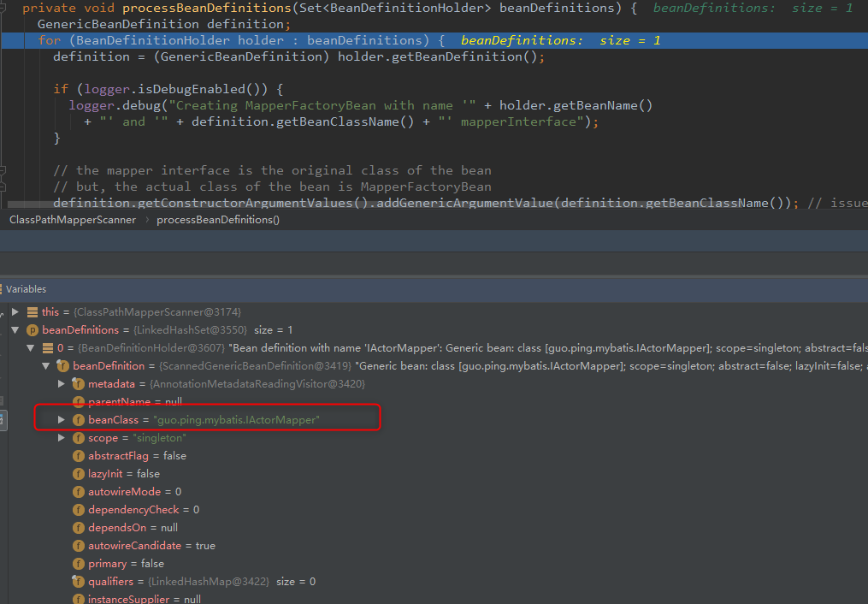Click the field icon beside beanClass
The image size is (868, 604).
tap(79, 420)
